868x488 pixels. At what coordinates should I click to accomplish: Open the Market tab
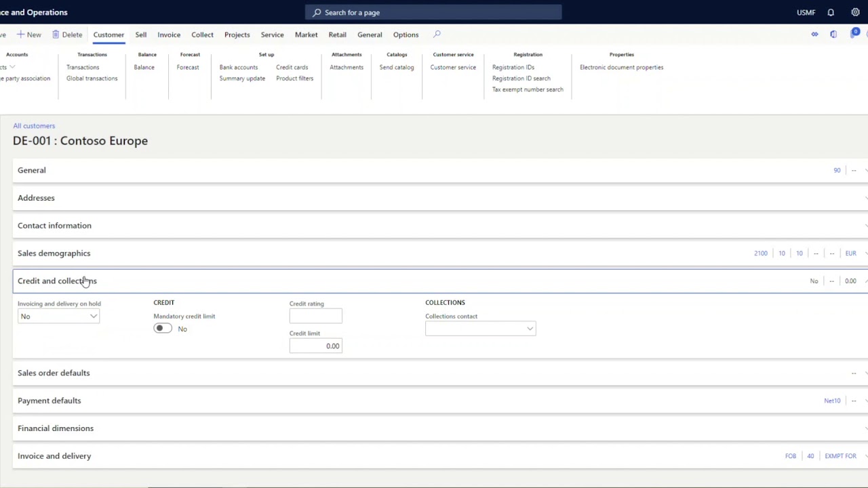tap(306, 35)
